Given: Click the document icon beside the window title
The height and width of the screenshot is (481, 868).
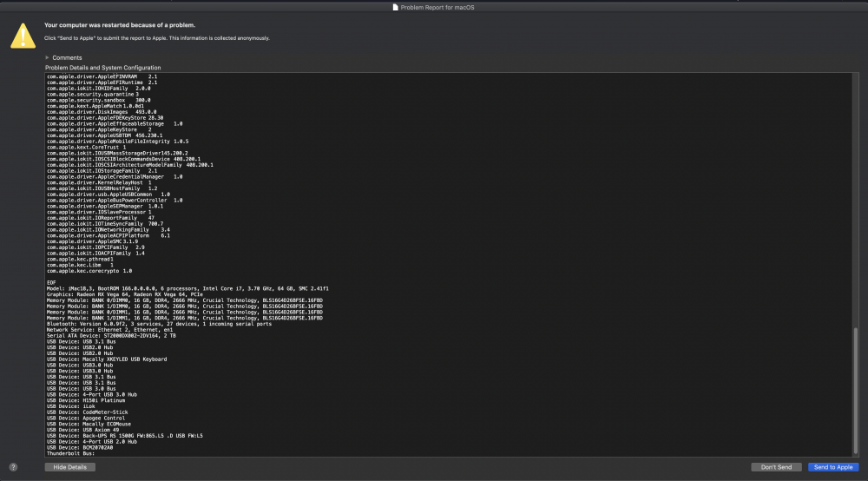Looking at the screenshot, I should click(395, 7).
